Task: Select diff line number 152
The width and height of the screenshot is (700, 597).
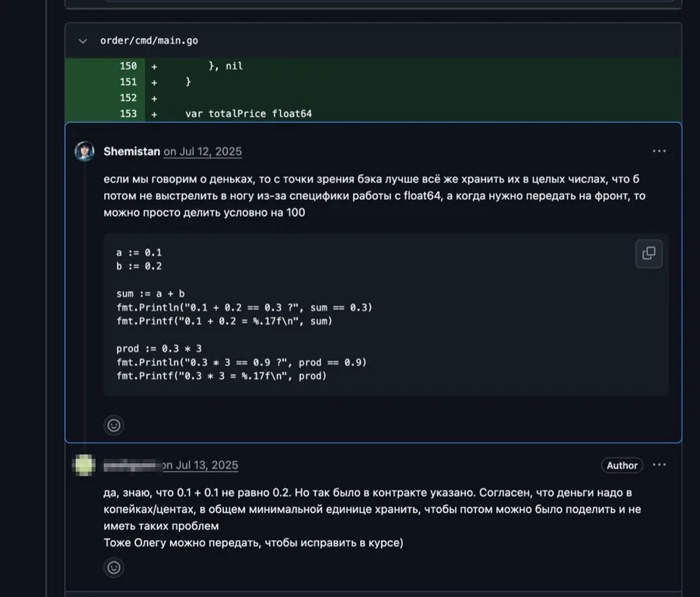Action: pyautogui.click(x=128, y=98)
